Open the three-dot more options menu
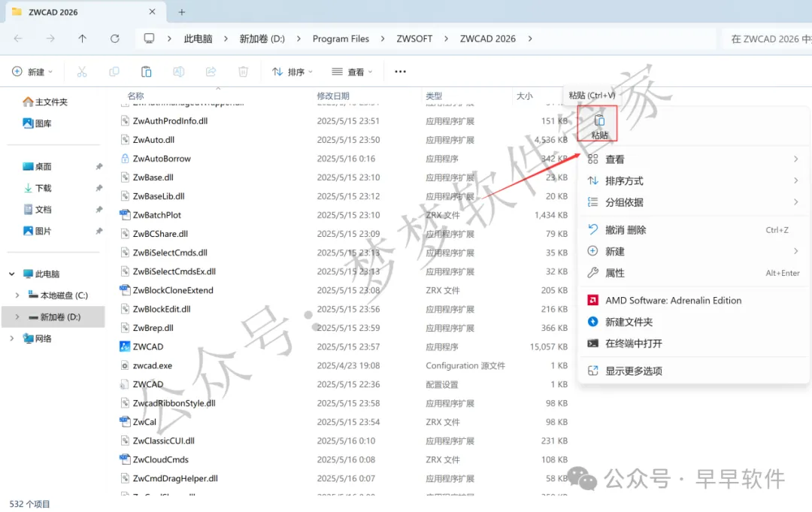Screen dimensions: 812x512 pyautogui.click(x=400, y=72)
